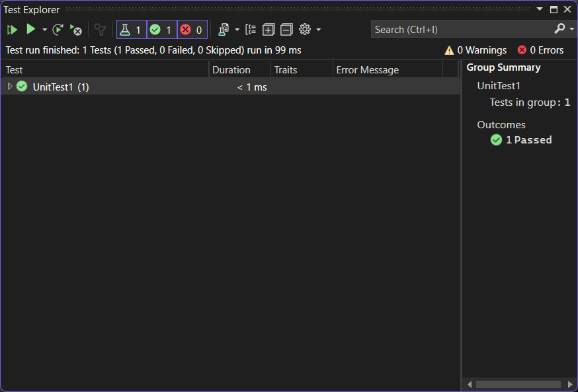Sort by the Duration column header
The image size is (578, 392).
[240, 70]
